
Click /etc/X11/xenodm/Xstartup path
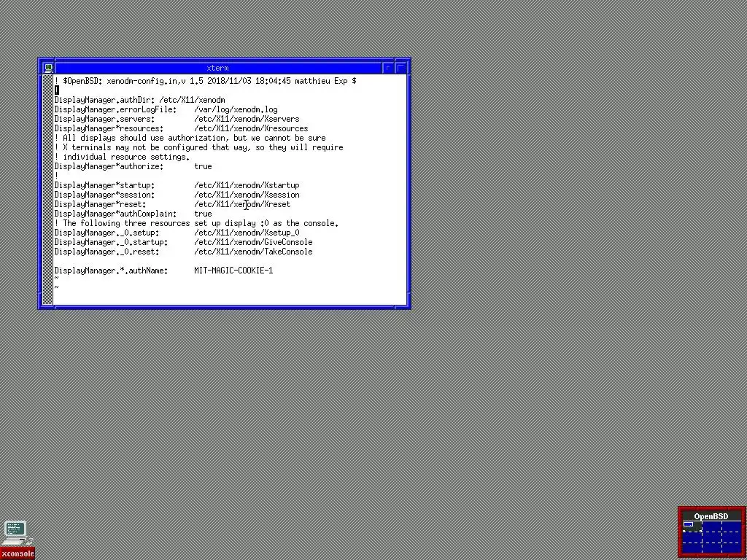pyautogui.click(x=247, y=185)
